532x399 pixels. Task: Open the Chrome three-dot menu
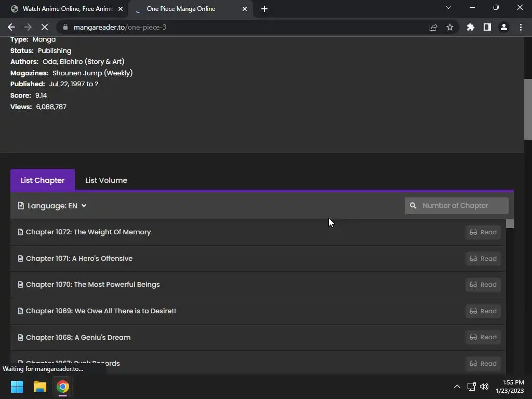(521, 27)
